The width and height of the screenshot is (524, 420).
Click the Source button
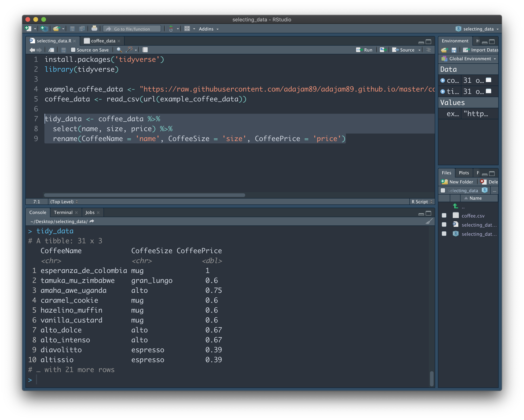click(x=403, y=50)
